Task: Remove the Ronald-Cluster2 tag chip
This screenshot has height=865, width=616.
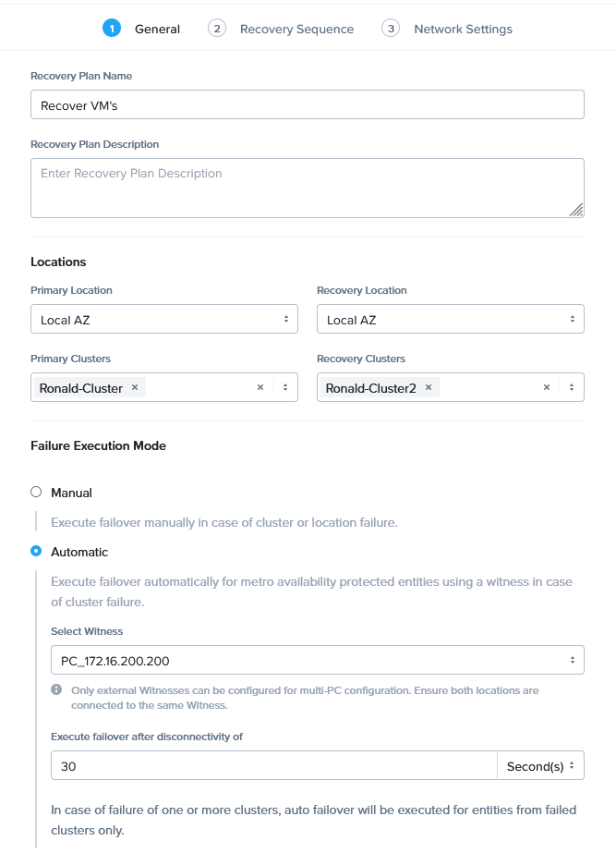Action: tap(429, 388)
